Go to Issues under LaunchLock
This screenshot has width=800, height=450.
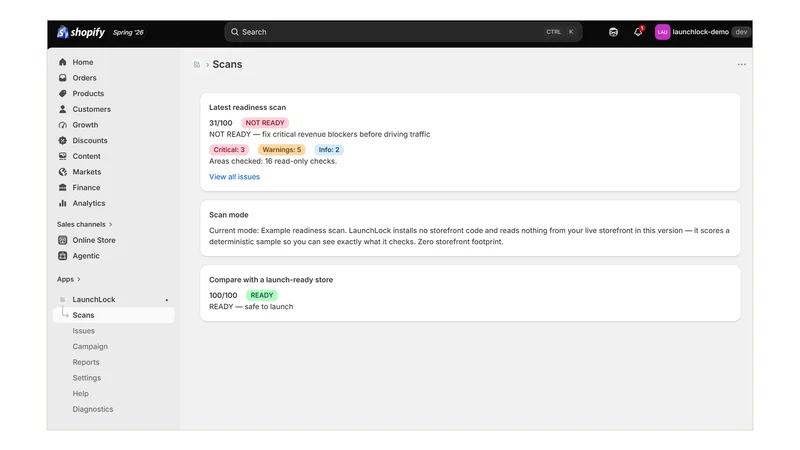84,331
